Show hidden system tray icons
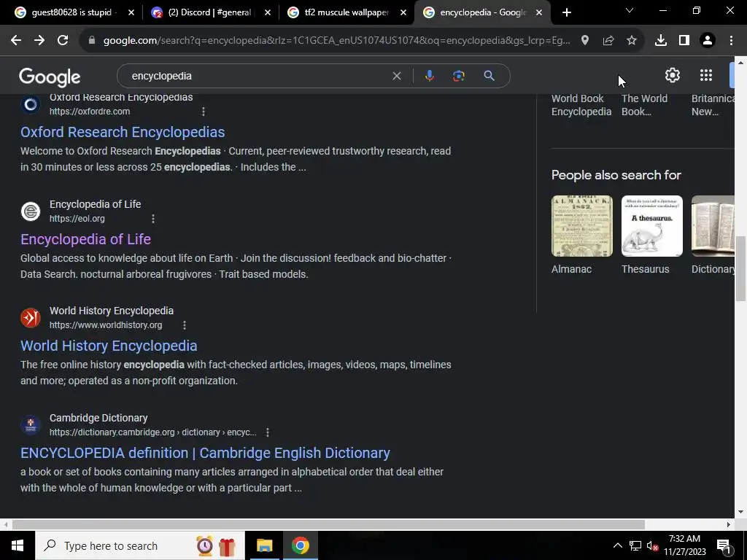The width and height of the screenshot is (747, 560). 617,545
